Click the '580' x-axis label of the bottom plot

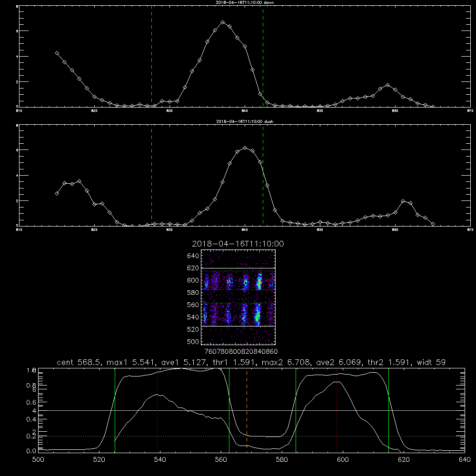(x=282, y=460)
